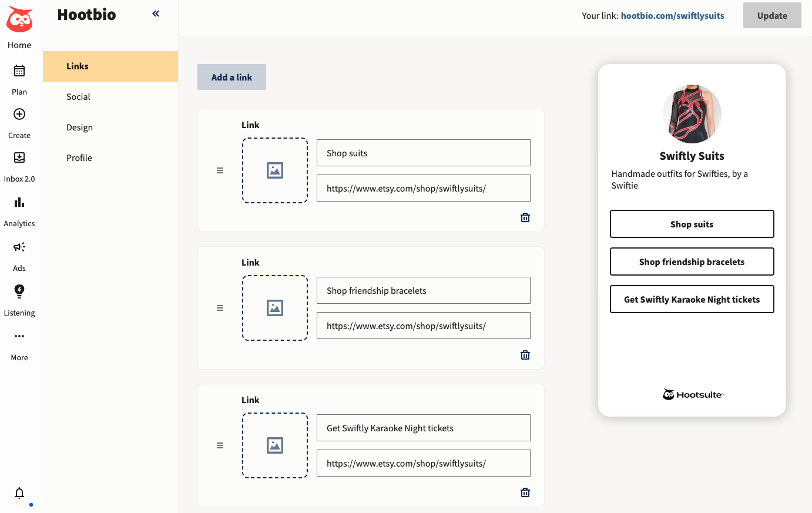Click the Update button
This screenshot has width=812, height=513.
(x=772, y=15)
